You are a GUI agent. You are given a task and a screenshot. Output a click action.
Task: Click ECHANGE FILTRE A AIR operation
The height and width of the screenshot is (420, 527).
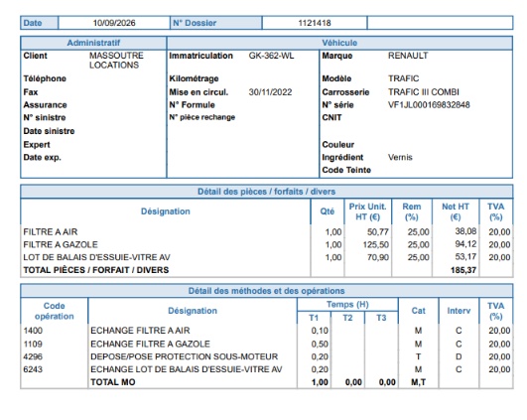pos(140,331)
